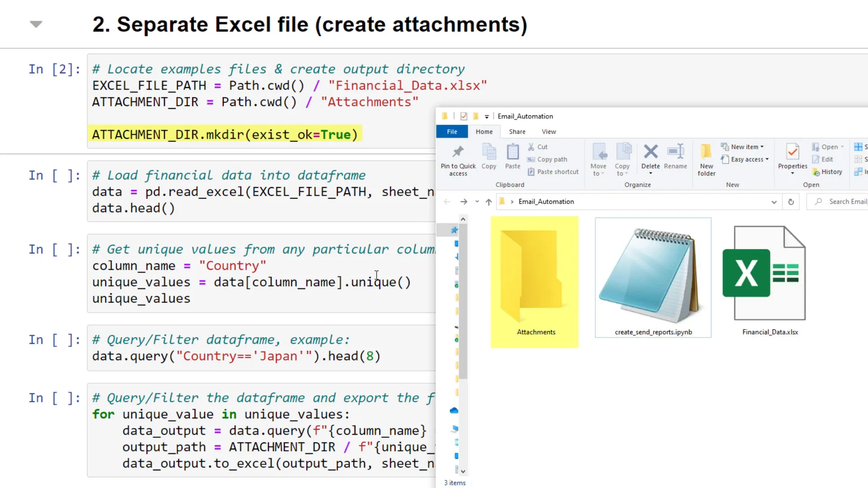868x488 pixels.
Task: Create a New folder from ribbon
Action: [x=706, y=160]
